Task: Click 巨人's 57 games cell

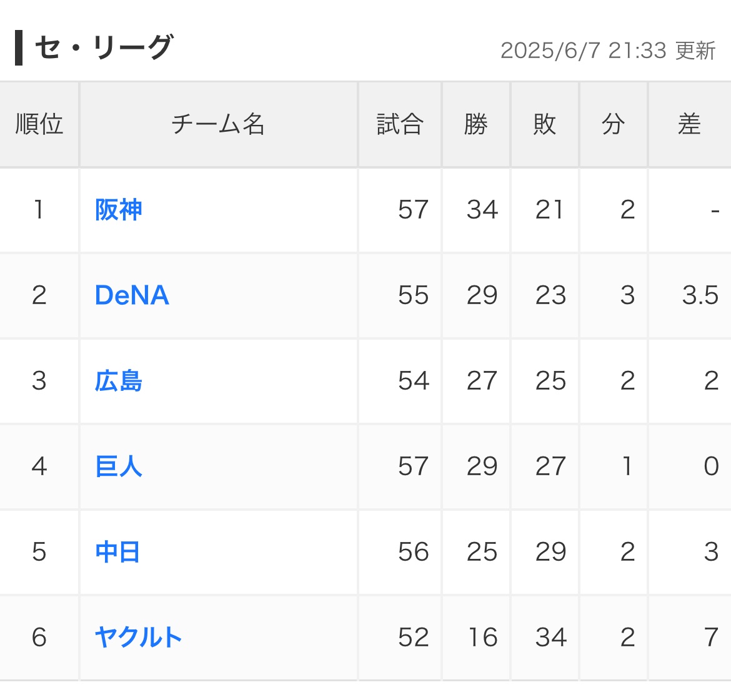Action: (x=399, y=466)
